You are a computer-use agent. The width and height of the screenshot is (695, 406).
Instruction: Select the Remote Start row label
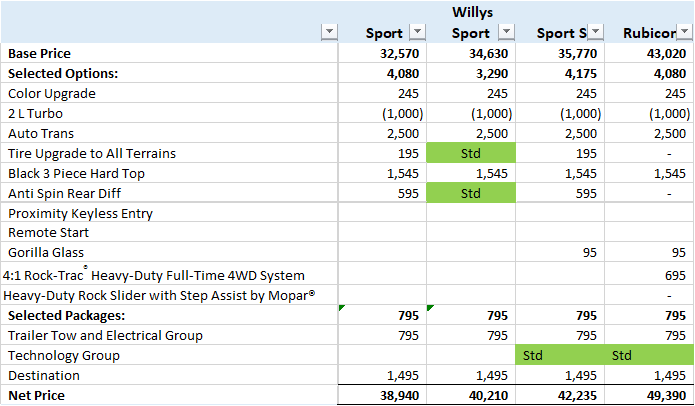tap(48, 232)
